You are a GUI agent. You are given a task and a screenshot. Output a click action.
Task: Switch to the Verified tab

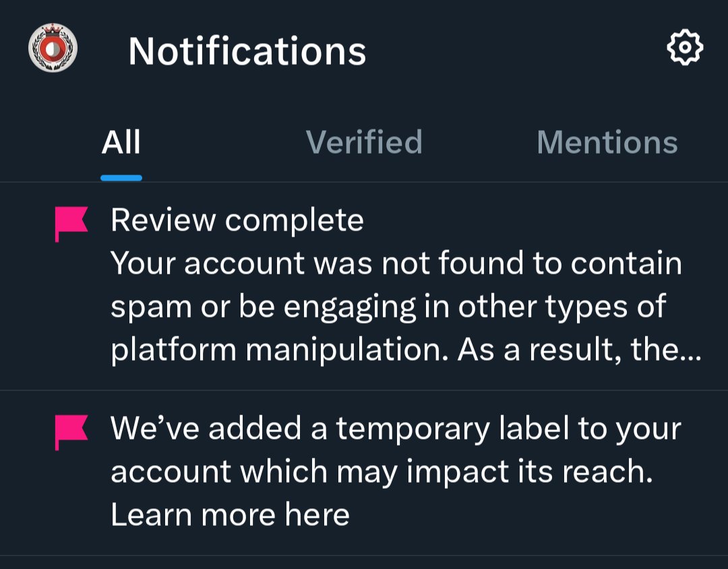pos(364,143)
